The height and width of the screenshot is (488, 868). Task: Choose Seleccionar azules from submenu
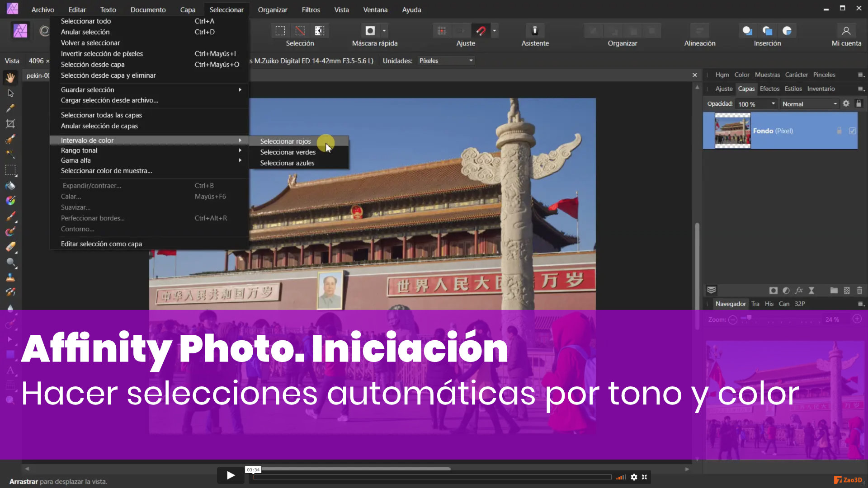click(x=299, y=163)
